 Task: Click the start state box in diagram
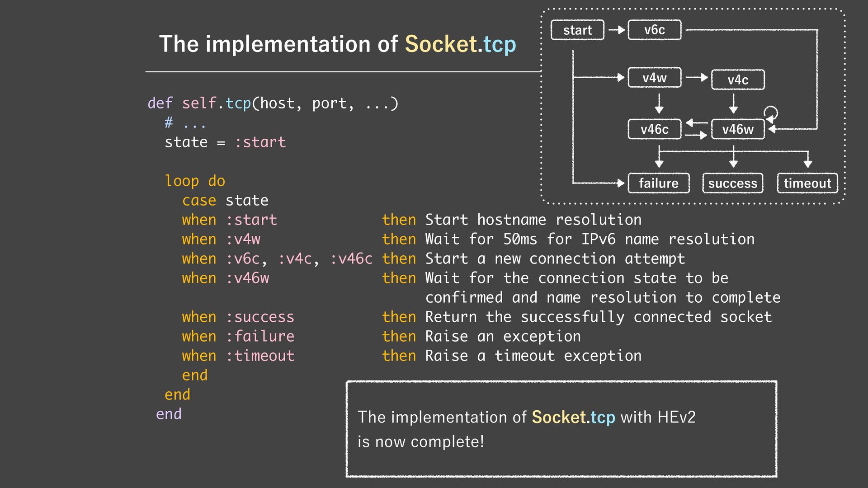click(x=577, y=30)
